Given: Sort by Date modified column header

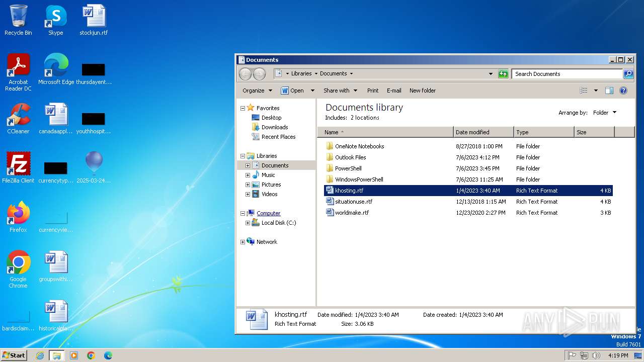Looking at the screenshot, I should click(x=484, y=132).
